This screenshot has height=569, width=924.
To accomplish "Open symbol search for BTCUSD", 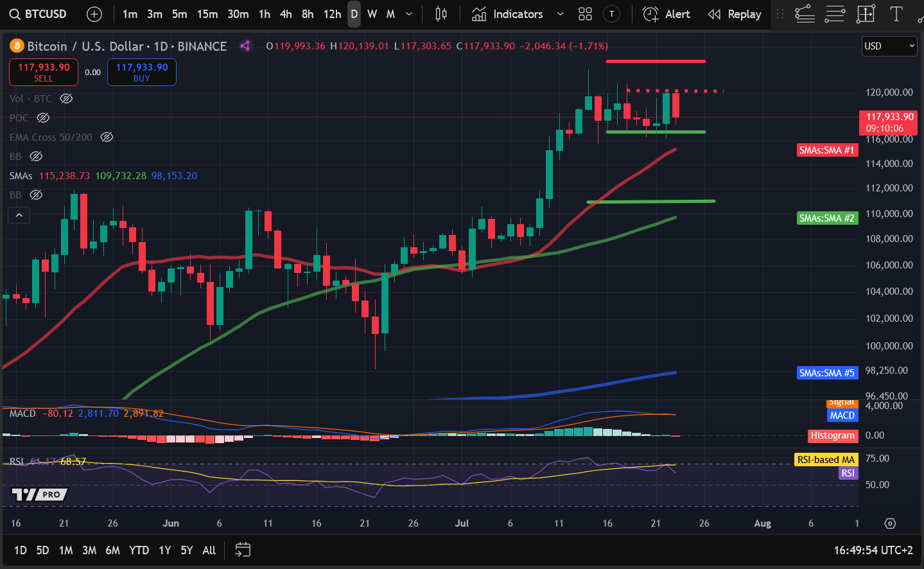I will (x=38, y=14).
